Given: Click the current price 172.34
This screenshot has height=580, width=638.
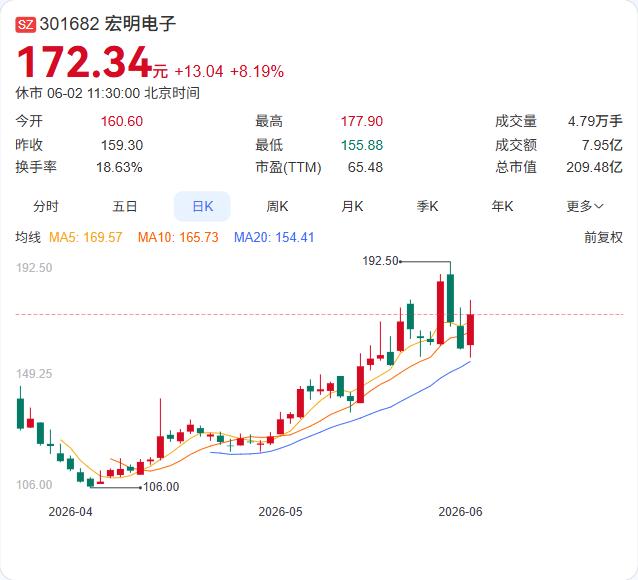Looking at the screenshot, I should [85, 62].
